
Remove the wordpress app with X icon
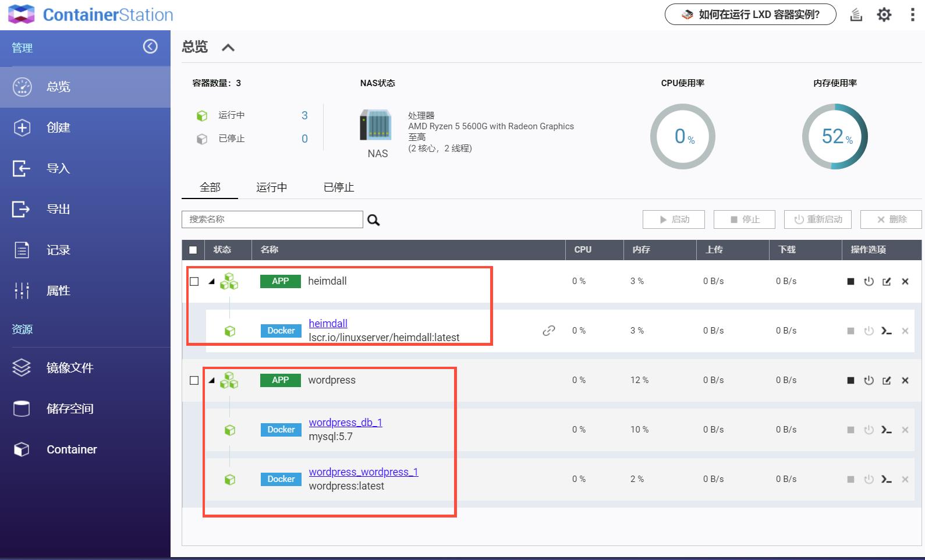(905, 381)
